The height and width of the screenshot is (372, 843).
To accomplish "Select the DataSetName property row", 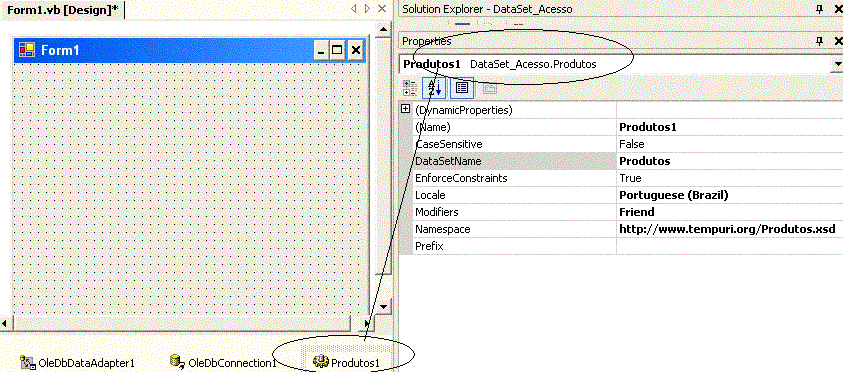I will (621, 161).
